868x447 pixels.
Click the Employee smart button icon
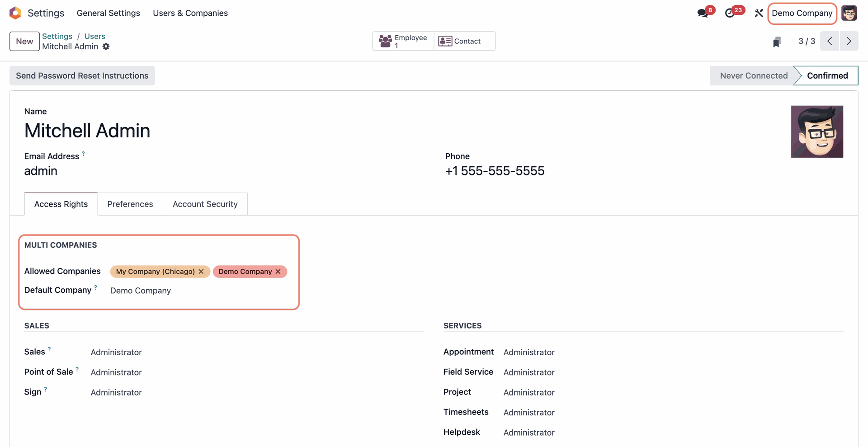pyautogui.click(x=385, y=41)
